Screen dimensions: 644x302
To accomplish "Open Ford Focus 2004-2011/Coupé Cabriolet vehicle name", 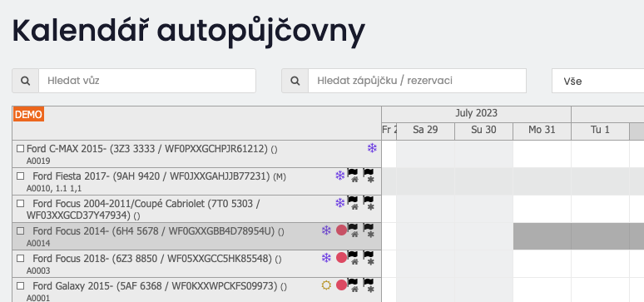I will 143,209.
